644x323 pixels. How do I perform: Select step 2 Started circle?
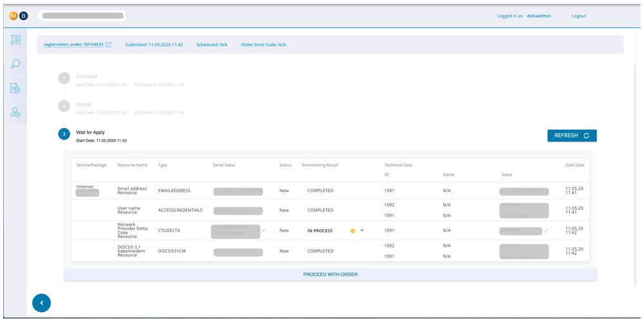(64, 106)
